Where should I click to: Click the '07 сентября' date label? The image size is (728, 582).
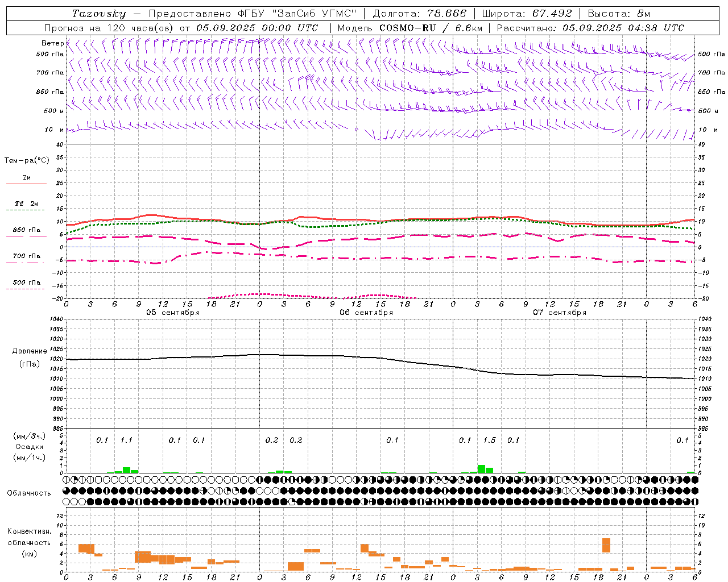pos(560,313)
